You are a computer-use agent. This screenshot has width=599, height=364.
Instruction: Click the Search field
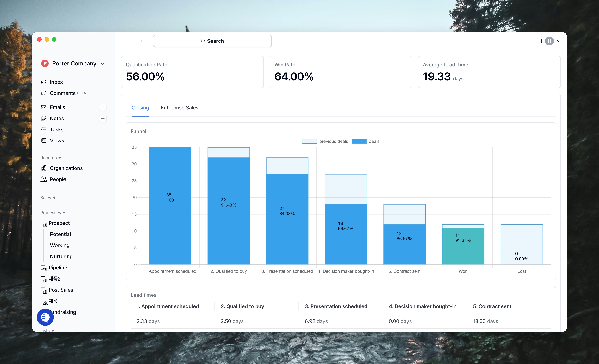(x=212, y=41)
